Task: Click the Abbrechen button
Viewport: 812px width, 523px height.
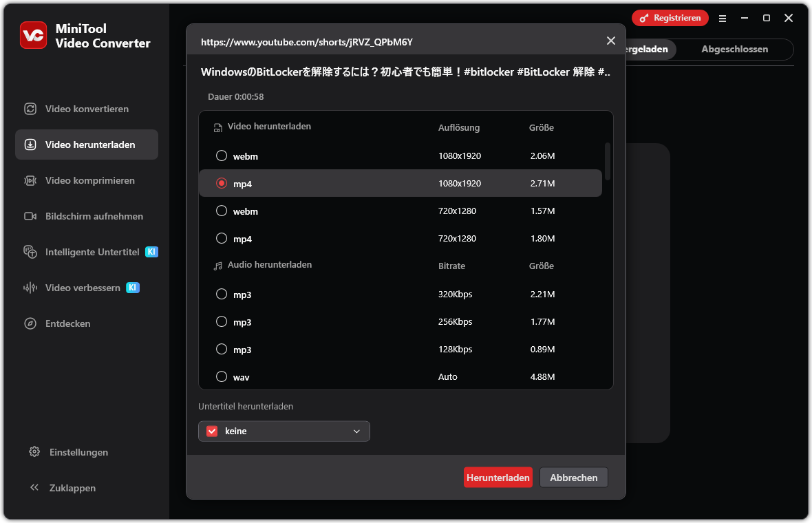Action: click(574, 478)
